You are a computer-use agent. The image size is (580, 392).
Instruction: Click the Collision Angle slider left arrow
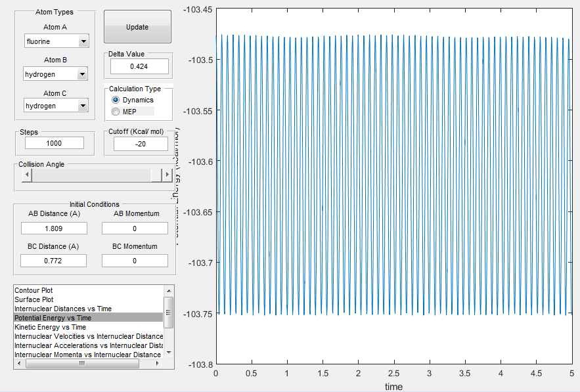[26, 175]
